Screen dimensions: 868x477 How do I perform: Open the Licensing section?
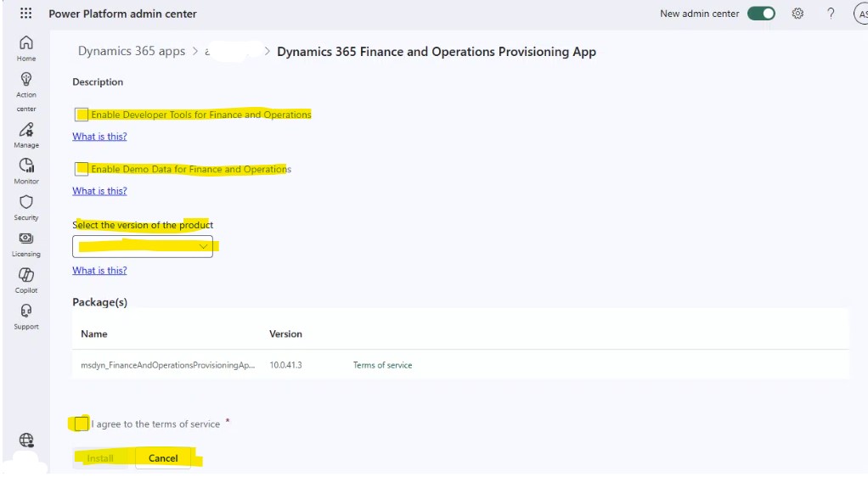click(26, 244)
